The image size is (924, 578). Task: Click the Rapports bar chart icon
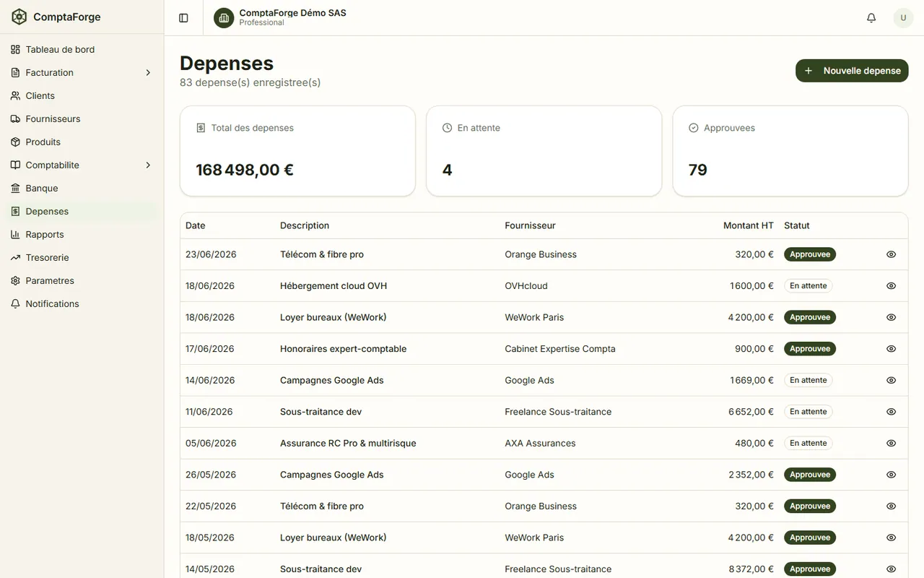tap(16, 234)
